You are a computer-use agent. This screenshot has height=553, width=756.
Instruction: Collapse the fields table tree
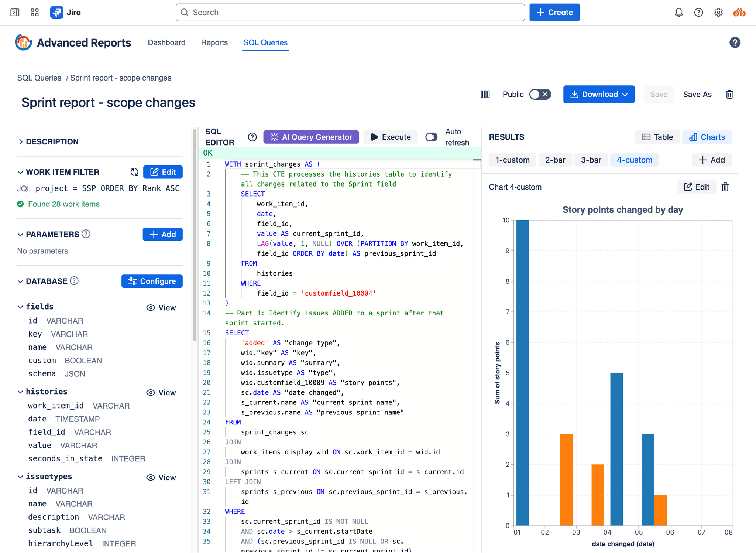click(20, 307)
